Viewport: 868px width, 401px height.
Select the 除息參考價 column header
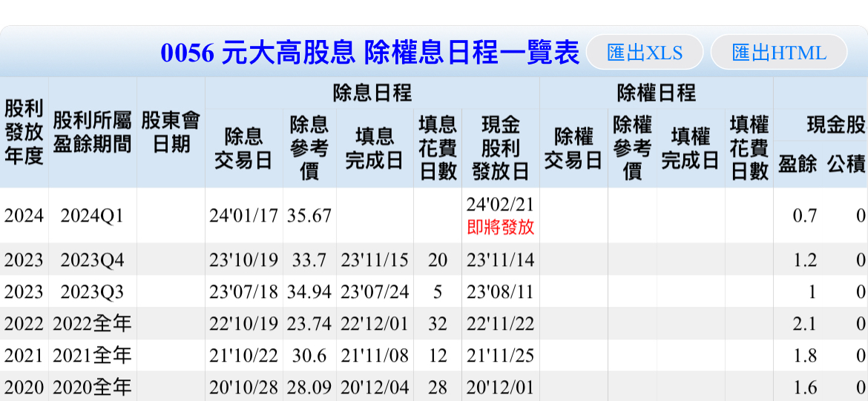(x=309, y=148)
